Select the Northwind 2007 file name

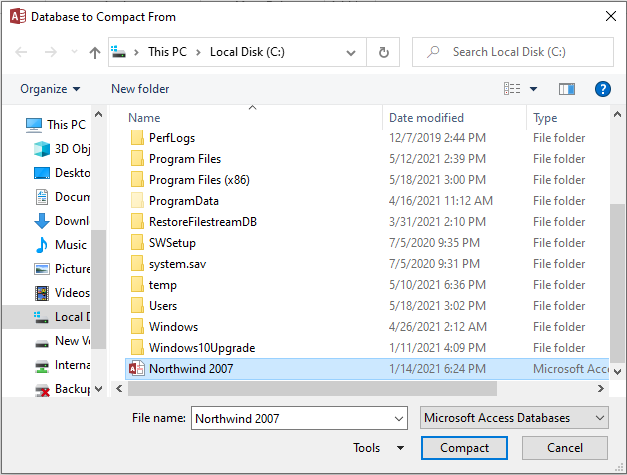[x=191, y=369]
